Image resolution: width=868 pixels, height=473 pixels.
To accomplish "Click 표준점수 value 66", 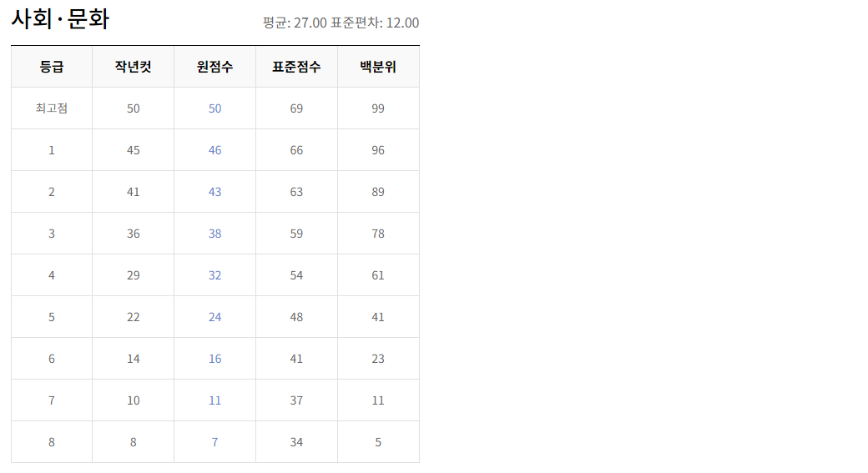I will point(296,150).
